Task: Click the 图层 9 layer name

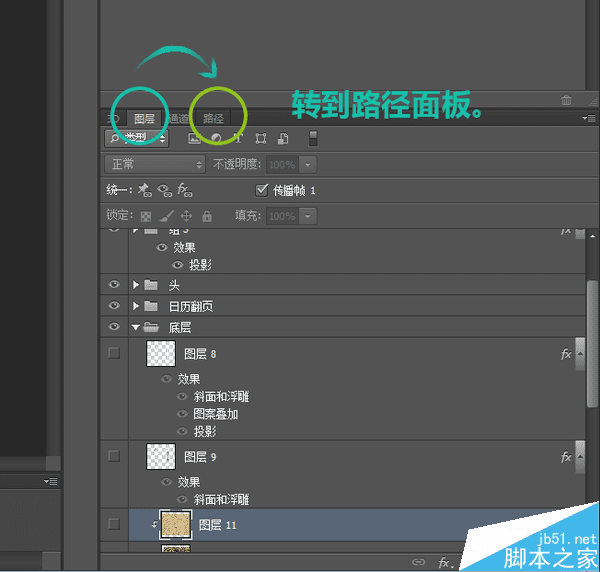Action: coord(200,457)
